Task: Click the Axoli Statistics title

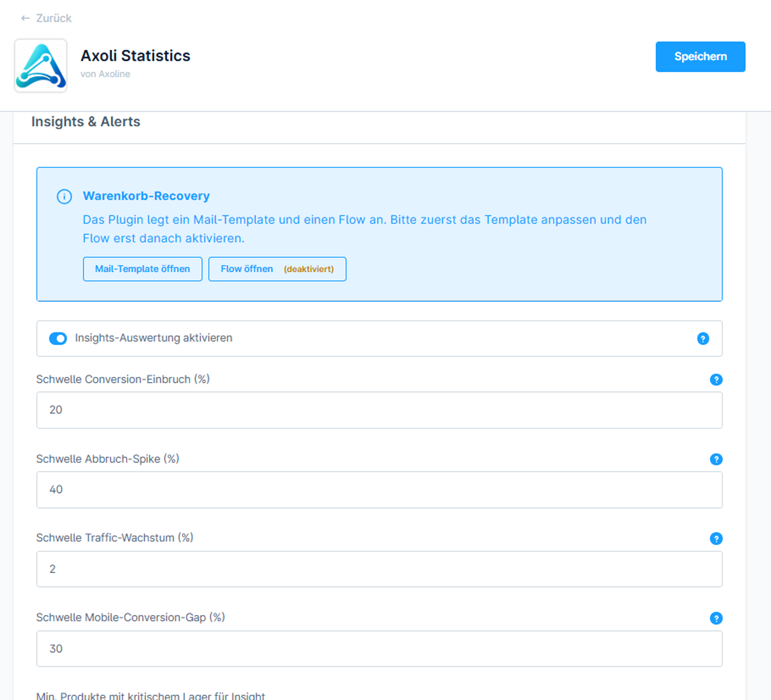Action: pyautogui.click(x=135, y=56)
